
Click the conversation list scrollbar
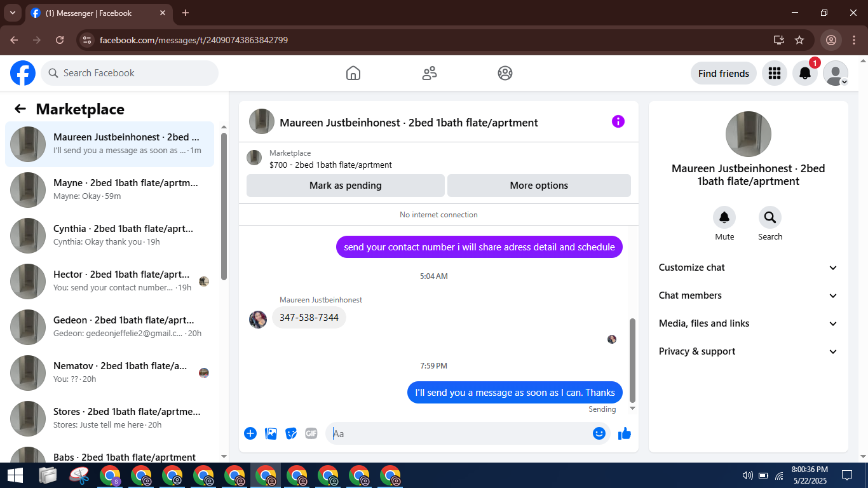pyautogui.click(x=224, y=207)
